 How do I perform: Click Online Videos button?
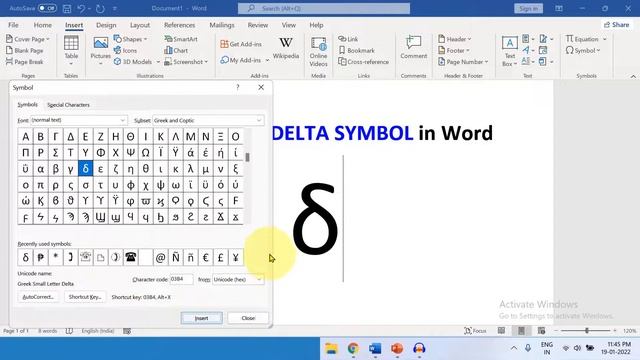[318, 51]
